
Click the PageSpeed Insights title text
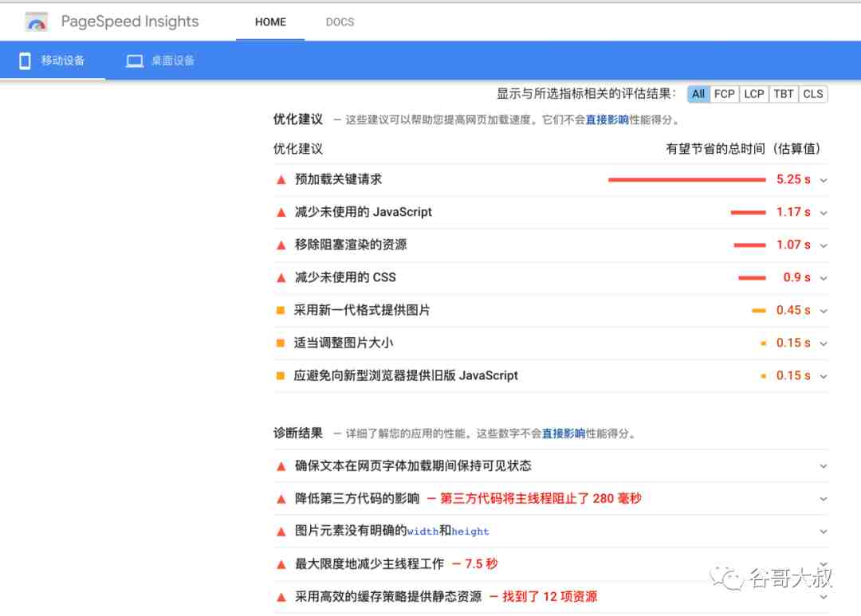130,22
